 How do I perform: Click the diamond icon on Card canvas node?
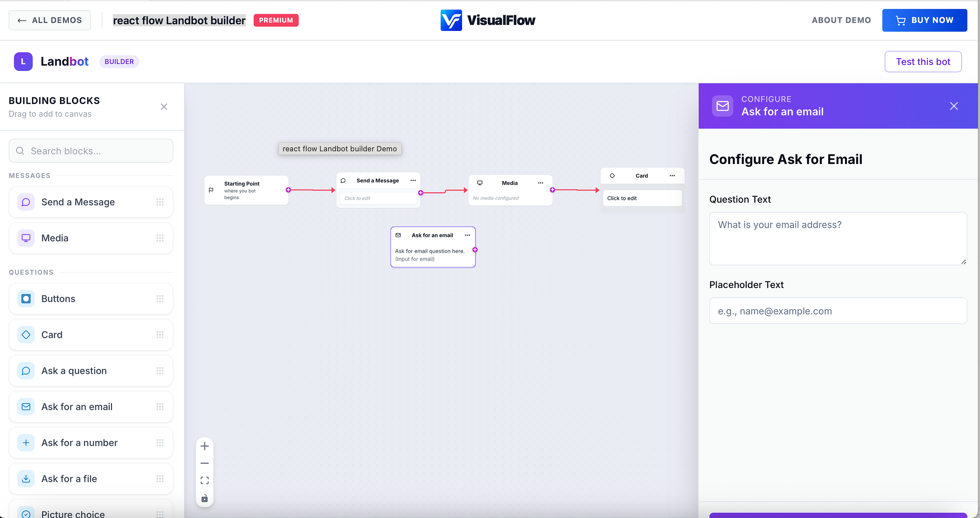click(612, 175)
